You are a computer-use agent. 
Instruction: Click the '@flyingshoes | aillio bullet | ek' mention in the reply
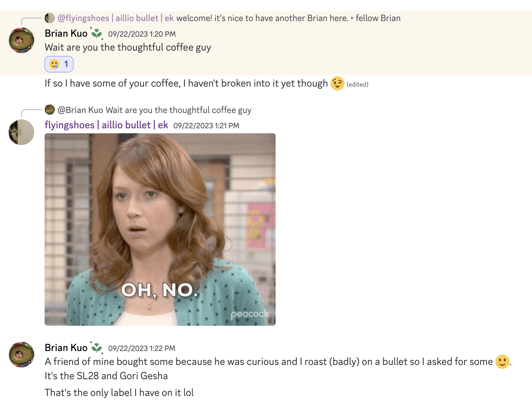[x=116, y=18]
